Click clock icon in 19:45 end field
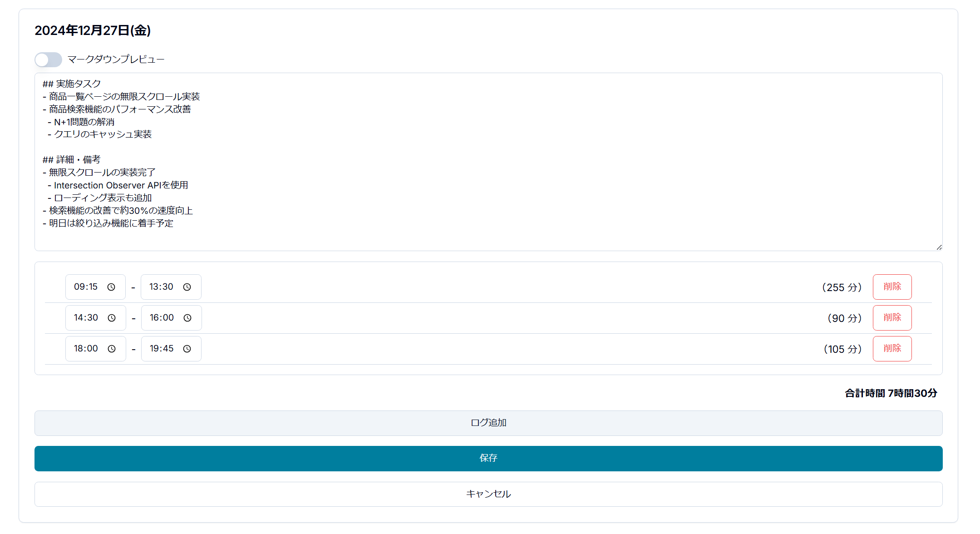 pyautogui.click(x=187, y=349)
